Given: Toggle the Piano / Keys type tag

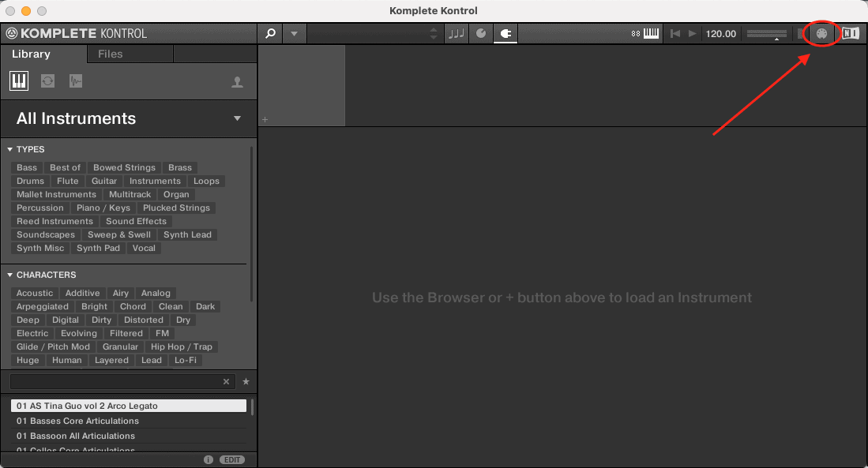Looking at the screenshot, I should (x=103, y=208).
